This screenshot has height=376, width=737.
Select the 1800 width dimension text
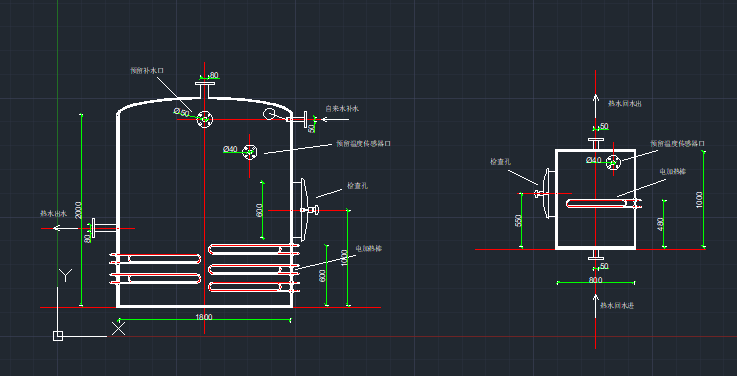204,317
